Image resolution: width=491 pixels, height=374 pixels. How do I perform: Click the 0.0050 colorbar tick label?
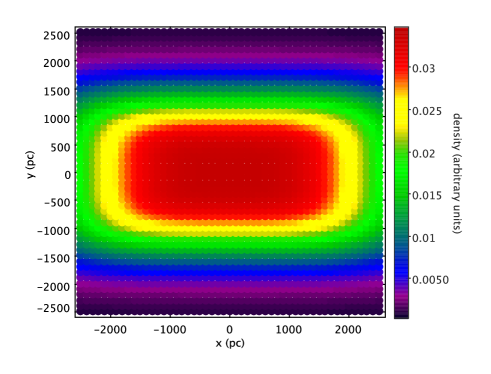430,280
